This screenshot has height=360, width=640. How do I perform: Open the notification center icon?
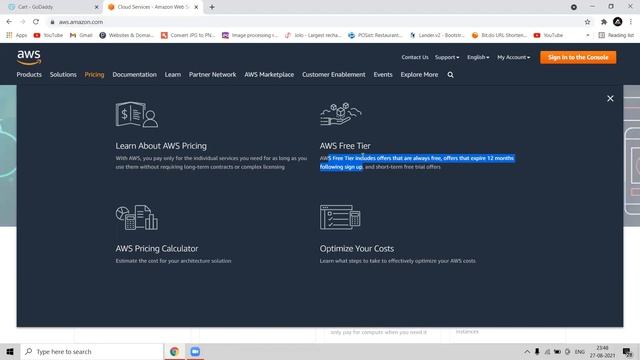[x=627, y=351]
